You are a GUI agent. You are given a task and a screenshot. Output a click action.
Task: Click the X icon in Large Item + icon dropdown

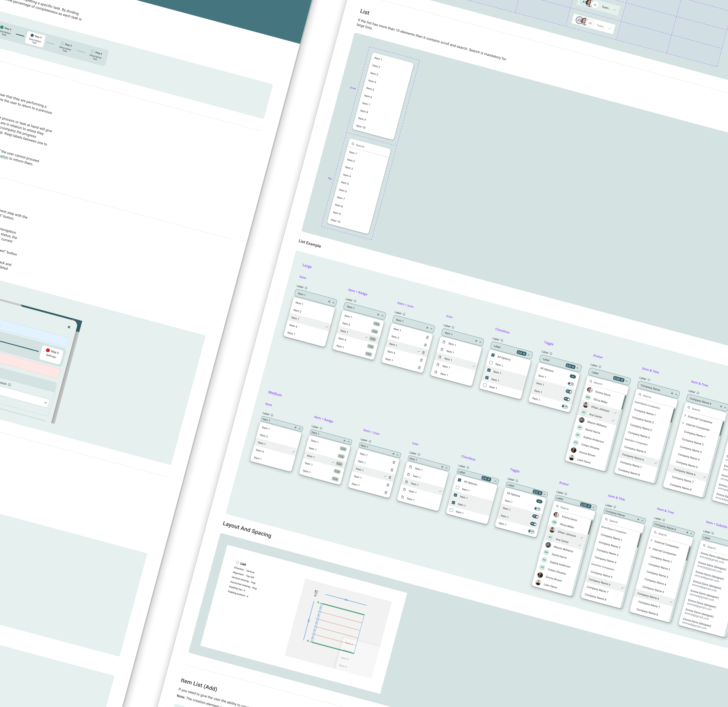pos(427,328)
